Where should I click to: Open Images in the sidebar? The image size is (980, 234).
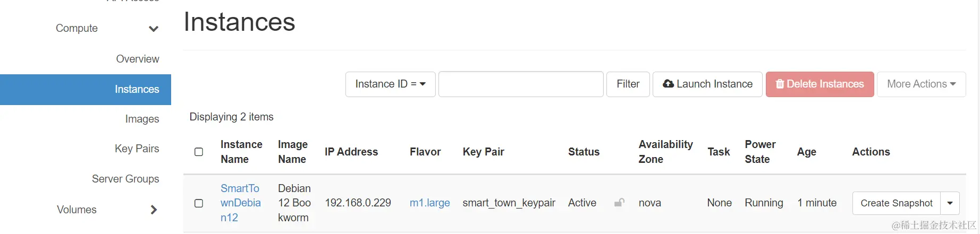pyautogui.click(x=142, y=119)
